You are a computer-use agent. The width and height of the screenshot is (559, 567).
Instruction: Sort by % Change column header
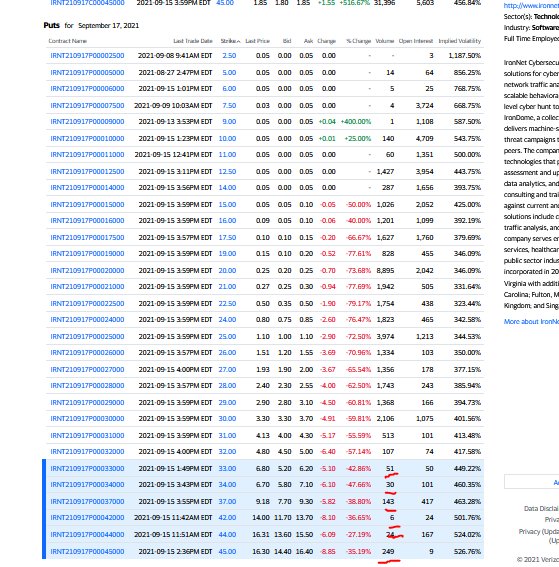pyautogui.click(x=358, y=41)
